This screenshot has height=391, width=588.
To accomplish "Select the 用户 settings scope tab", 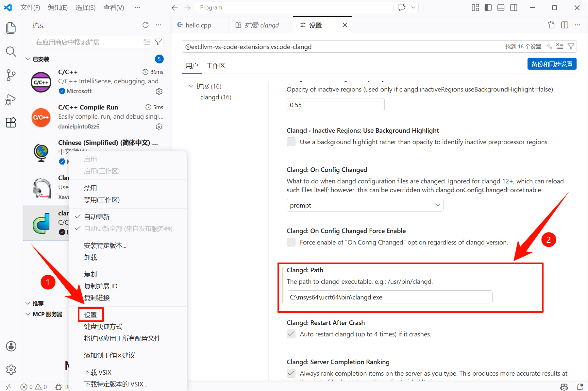I will [x=192, y=66].
